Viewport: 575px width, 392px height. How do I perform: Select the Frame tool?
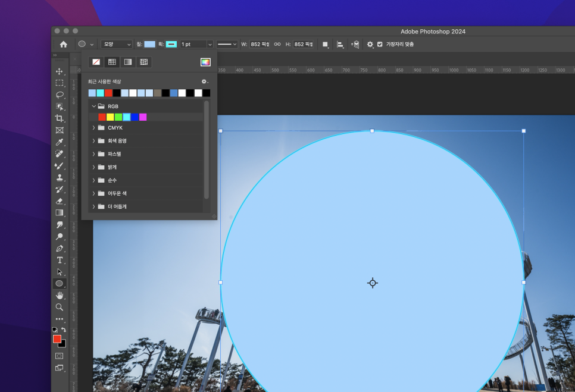(60, 130)
